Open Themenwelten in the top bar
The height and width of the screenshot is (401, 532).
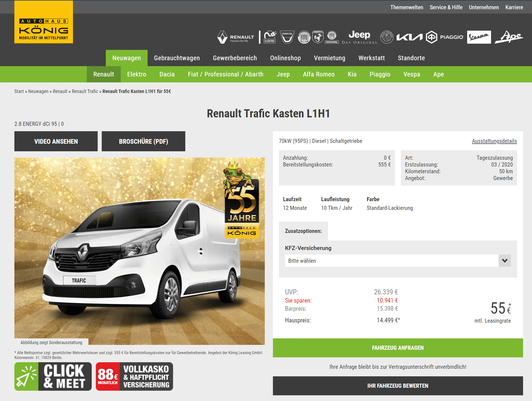point(407,7)
